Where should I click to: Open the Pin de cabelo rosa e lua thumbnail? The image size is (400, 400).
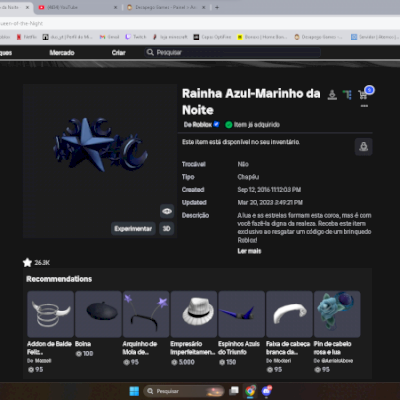pos(337,314)
